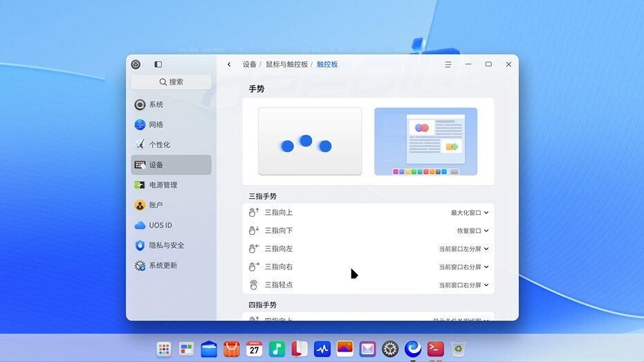The height and width of the screenshot is (362, 644).
Task: Open 网络 settings in sidebar
Action: [156, 125]
